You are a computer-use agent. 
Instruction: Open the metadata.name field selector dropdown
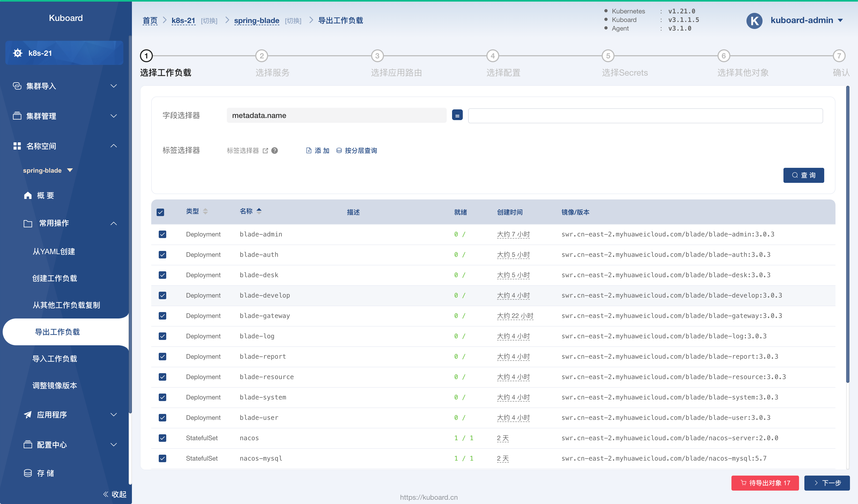[x=336, y=116]
